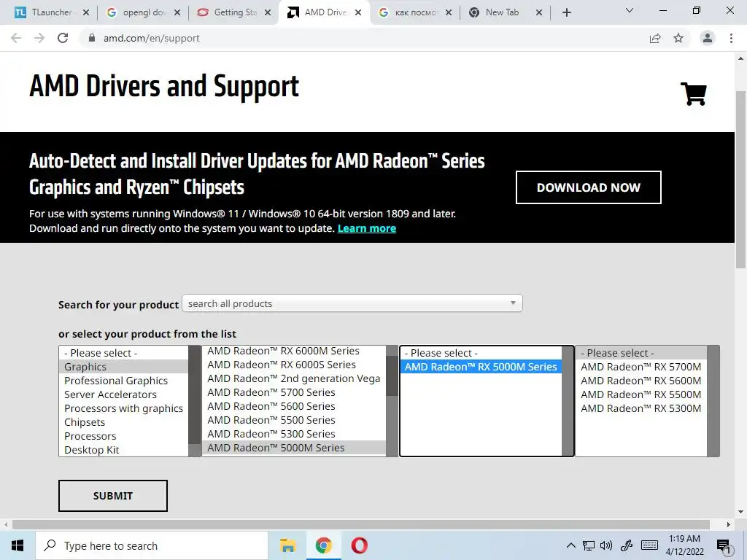This screenshot has height=560, width=747.
Task: Close the AMD Drivers tab
Action: [358, 12]
